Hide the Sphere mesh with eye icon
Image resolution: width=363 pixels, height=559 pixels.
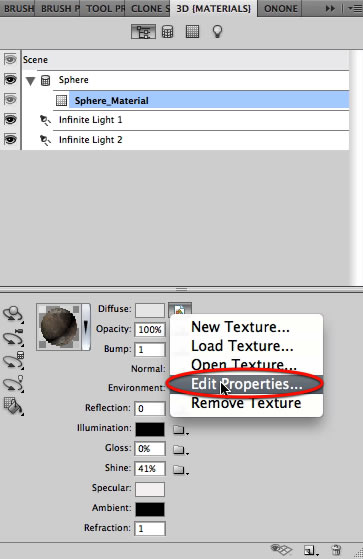point(10,79)
